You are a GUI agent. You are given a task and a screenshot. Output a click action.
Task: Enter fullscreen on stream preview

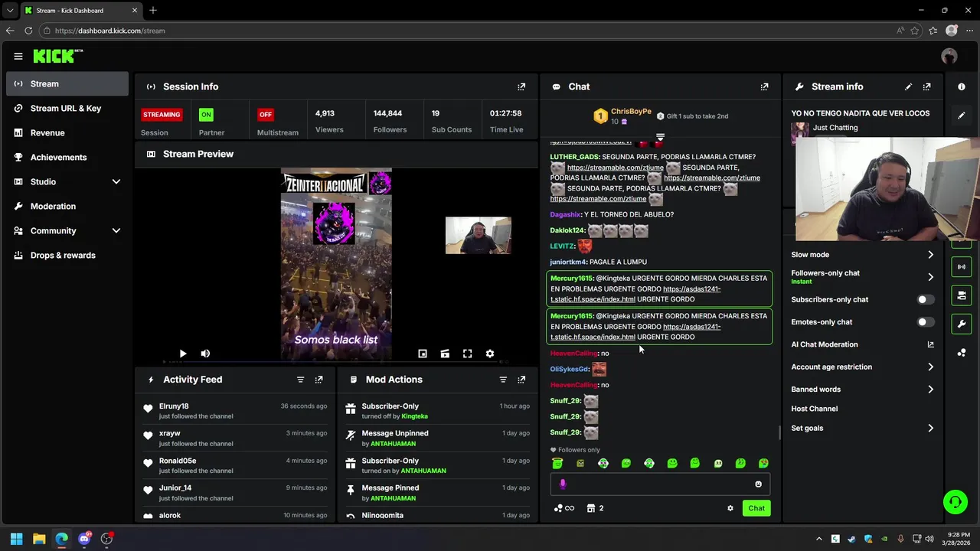click(x=467, y=354)
